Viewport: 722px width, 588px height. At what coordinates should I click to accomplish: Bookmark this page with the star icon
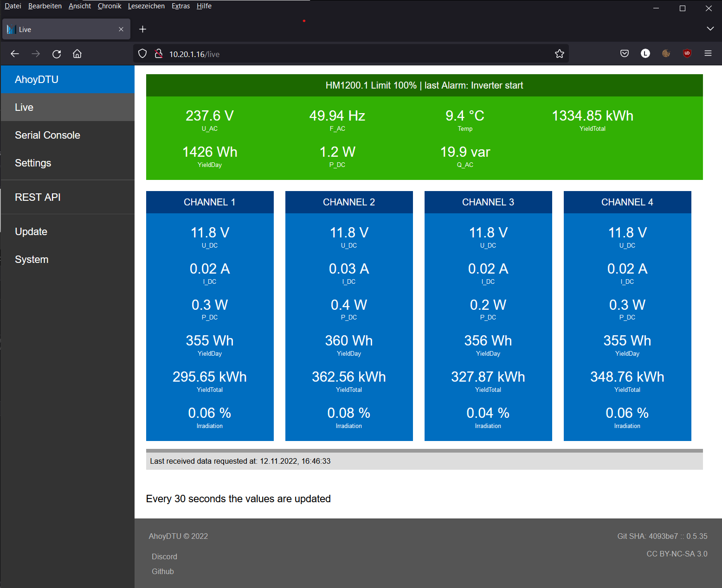click(x=559, y=54)
